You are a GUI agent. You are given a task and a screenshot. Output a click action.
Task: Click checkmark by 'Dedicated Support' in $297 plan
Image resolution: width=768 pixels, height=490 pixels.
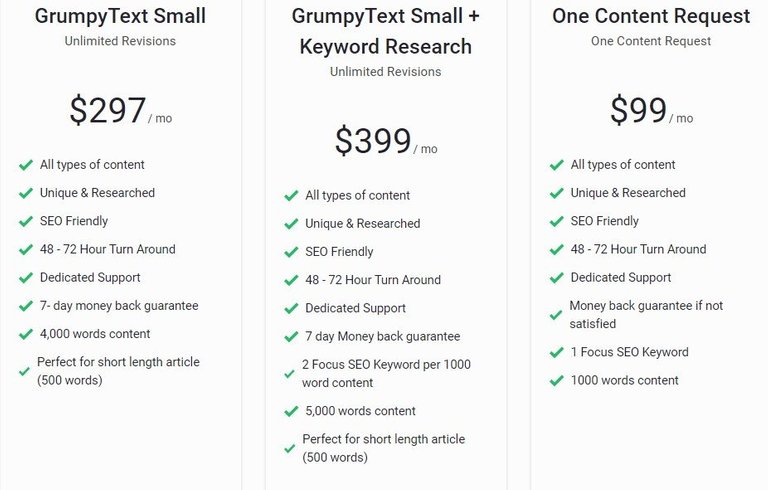pyautogui.click(x=25, y=278)
